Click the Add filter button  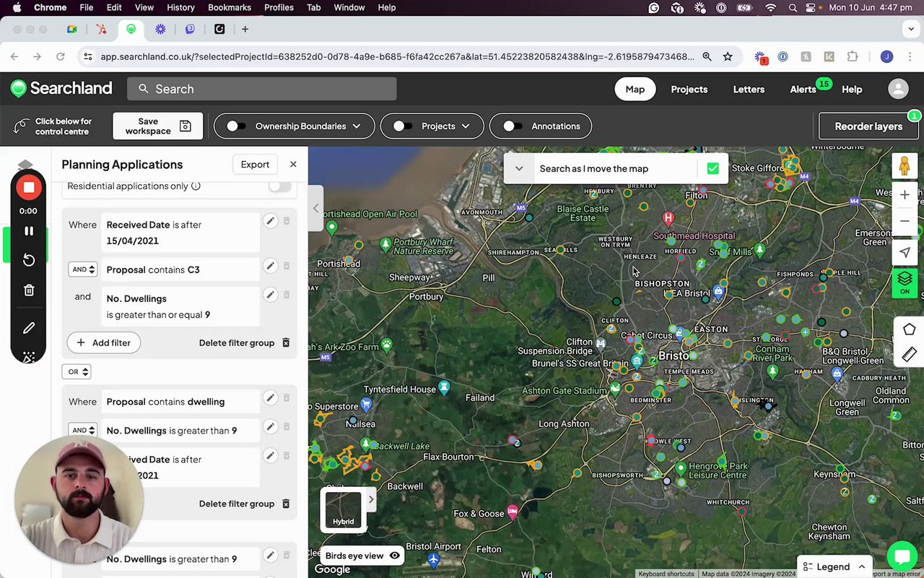(104, 342)
